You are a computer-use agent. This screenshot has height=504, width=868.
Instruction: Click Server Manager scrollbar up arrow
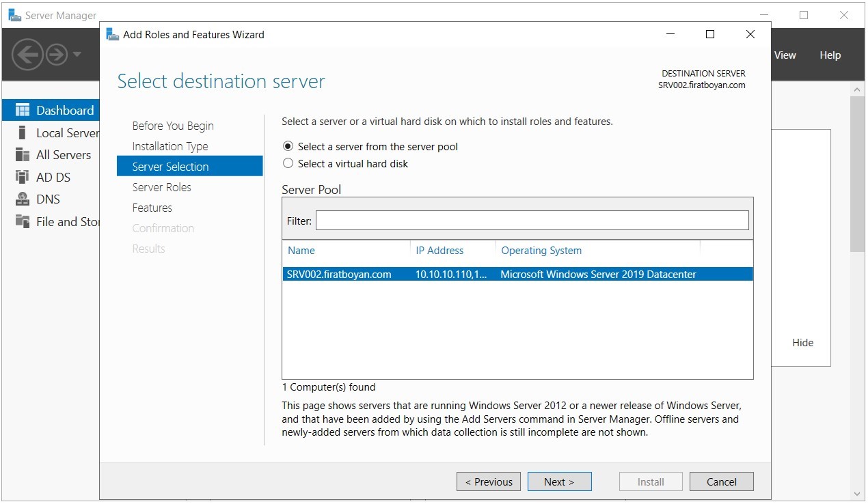click(858, 89)
